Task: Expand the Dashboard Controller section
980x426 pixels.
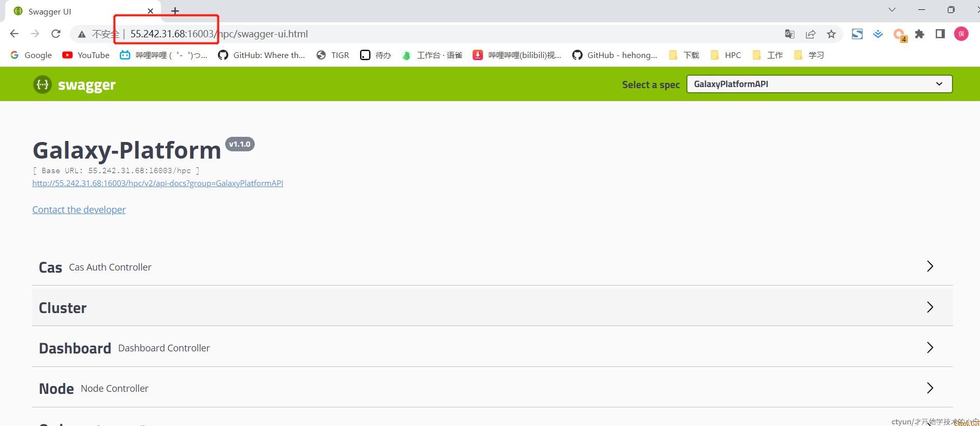Action: (x=492, y=348)
